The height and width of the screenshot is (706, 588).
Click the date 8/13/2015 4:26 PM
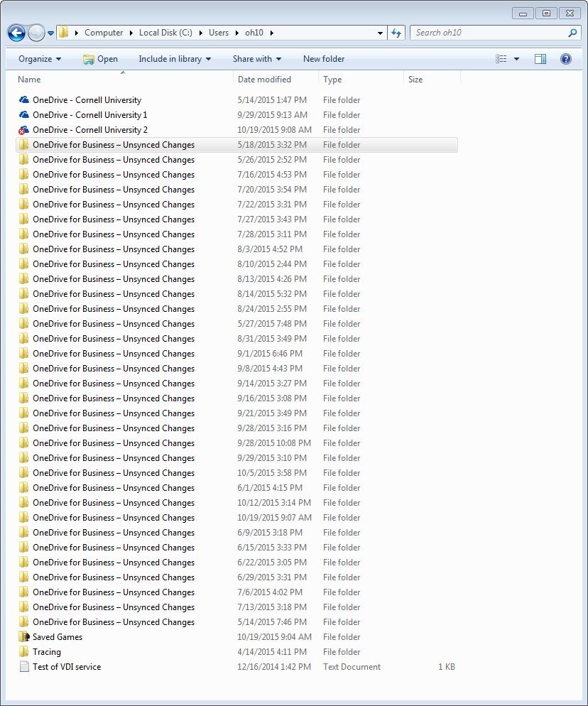(272, 278)
